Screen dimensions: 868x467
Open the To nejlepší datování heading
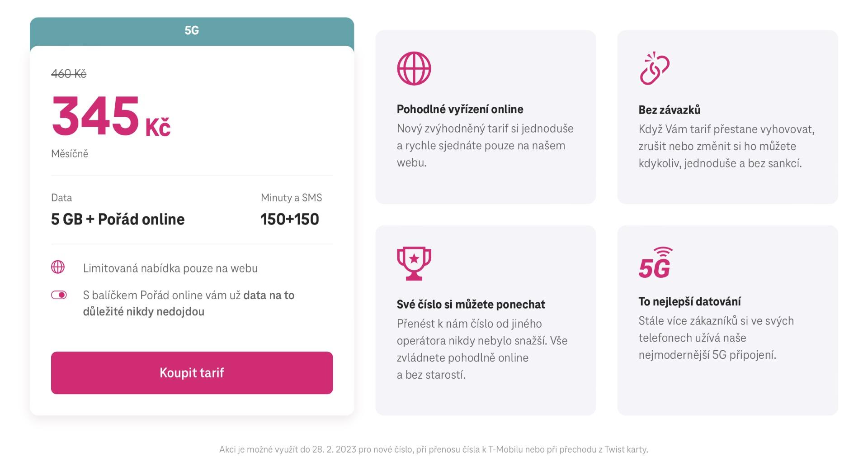[x=689, y=301]
